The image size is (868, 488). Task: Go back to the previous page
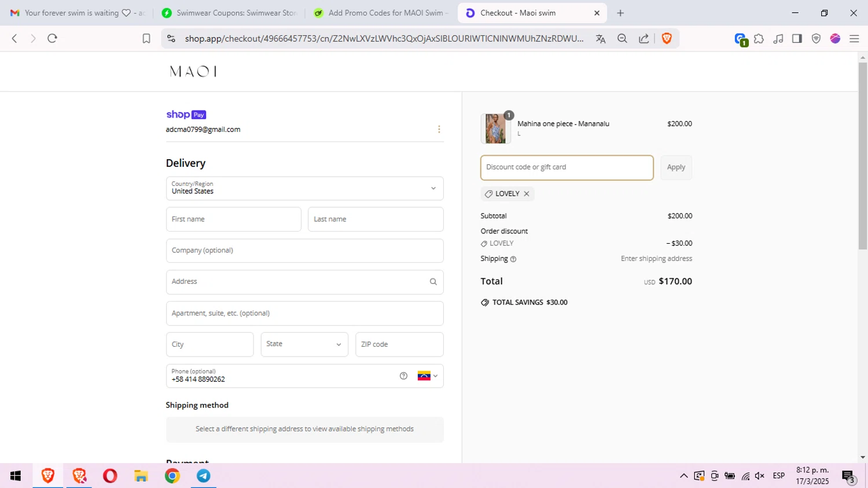[14, 38]
